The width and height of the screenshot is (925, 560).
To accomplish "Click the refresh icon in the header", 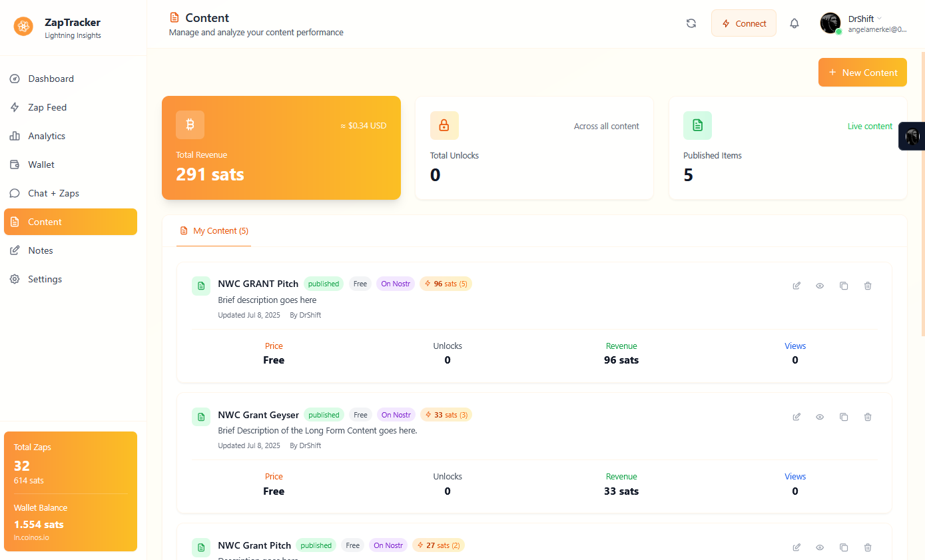I will 691,23.
